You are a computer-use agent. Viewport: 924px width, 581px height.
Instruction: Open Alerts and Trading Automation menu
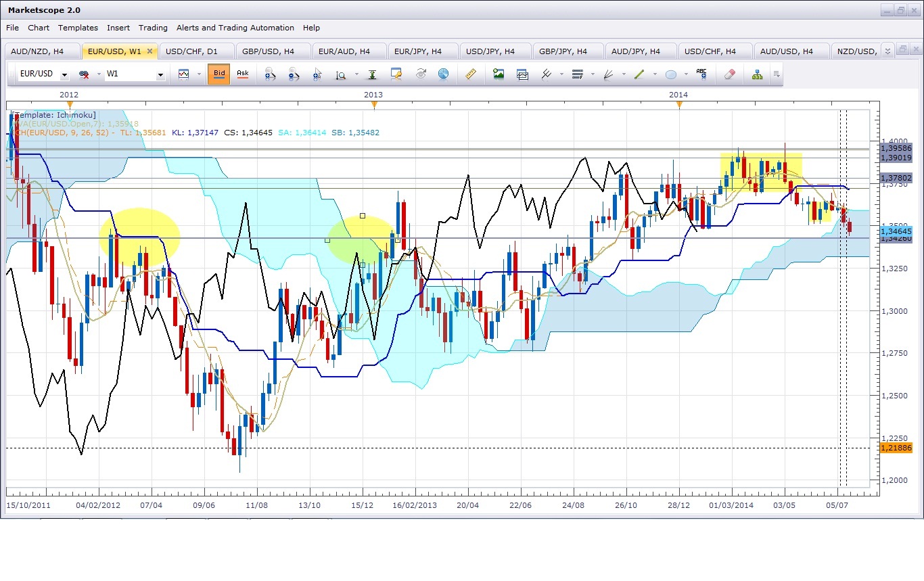[x=235, y=28]
